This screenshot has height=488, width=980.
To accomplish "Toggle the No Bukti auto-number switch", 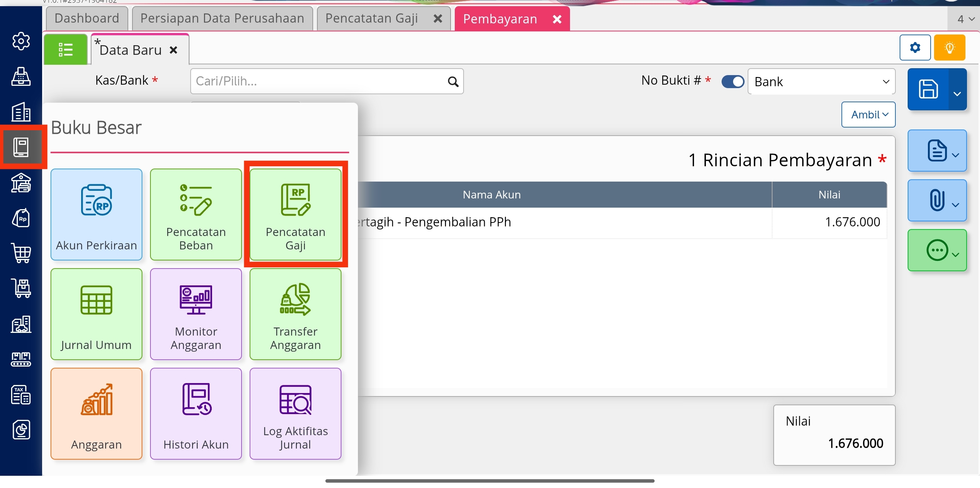I will coord(733,81).
